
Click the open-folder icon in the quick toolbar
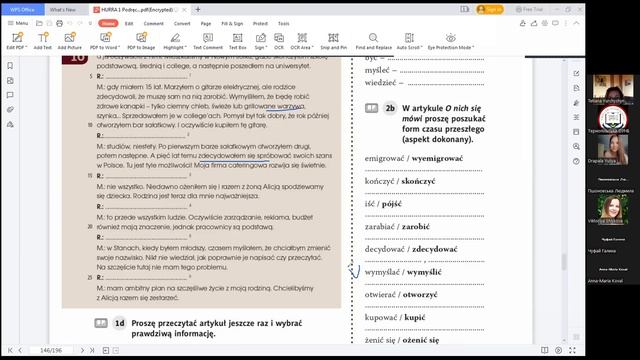pyautogui.click(x=39, y=23)
